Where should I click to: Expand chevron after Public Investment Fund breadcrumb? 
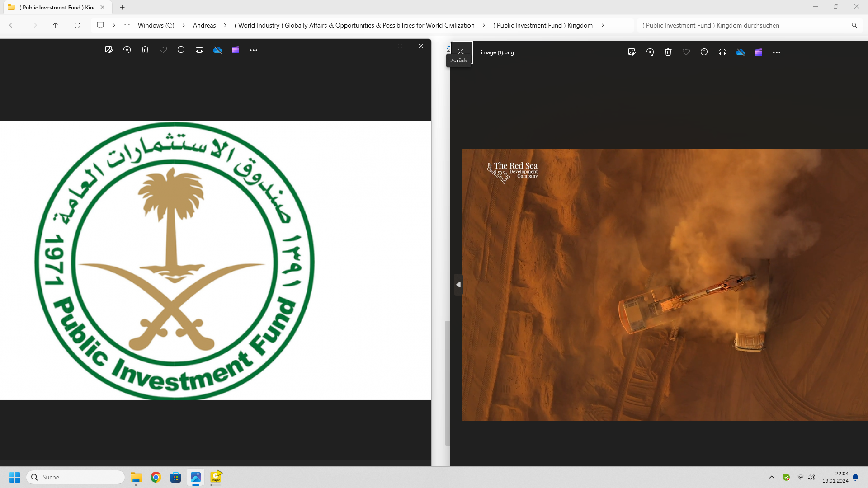603,25
